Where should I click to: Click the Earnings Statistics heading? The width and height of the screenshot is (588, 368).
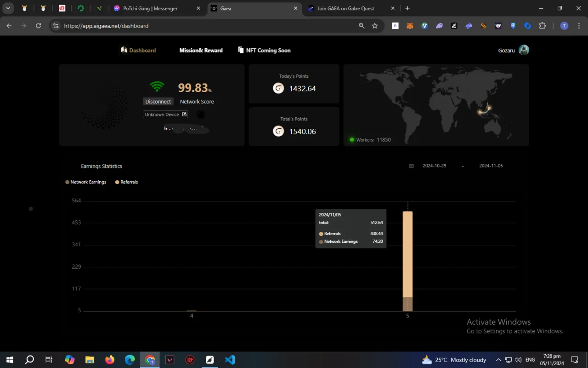102,166
